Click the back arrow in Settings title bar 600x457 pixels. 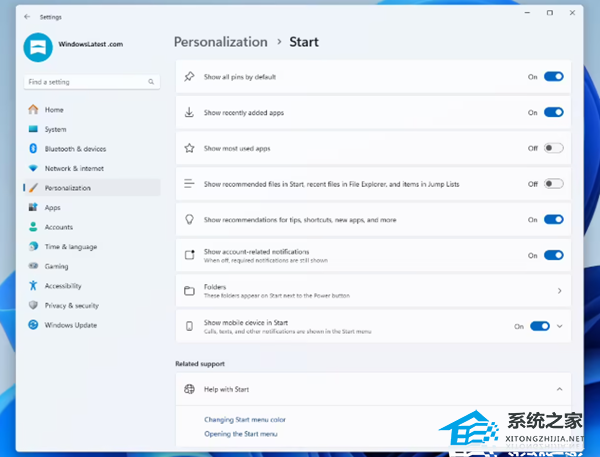point(27,17)
